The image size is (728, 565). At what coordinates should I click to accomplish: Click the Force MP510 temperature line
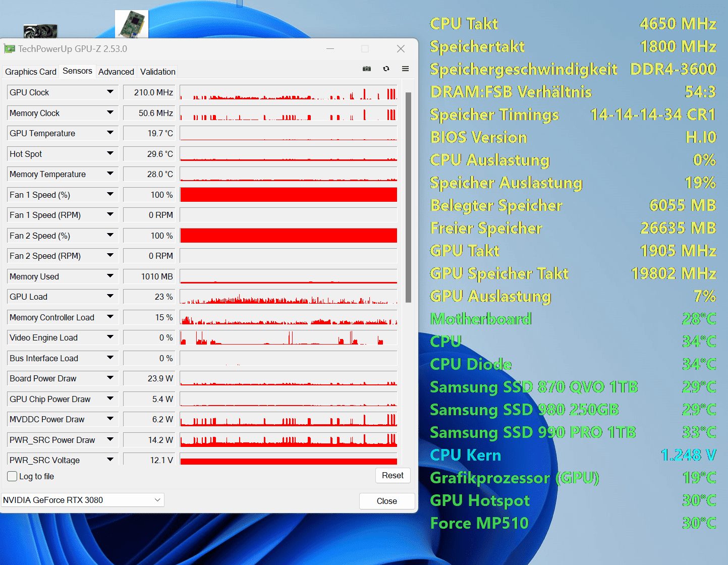tap(573, 523)
